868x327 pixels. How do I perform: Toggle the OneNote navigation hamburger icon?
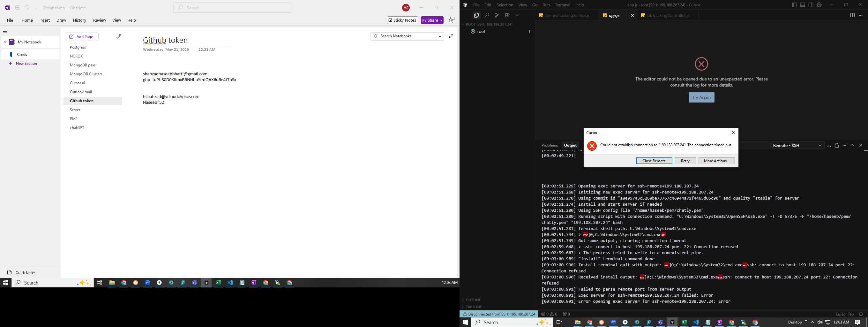click(5, 31)
